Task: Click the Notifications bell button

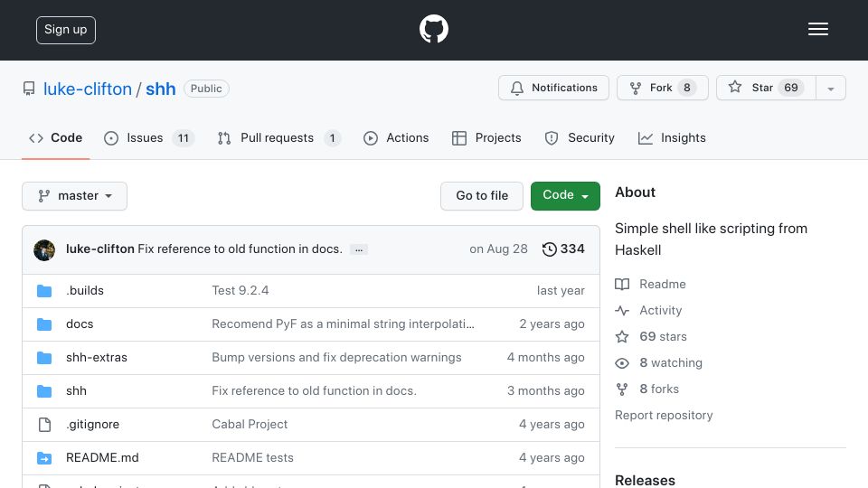Action: [x=553, y=88]
